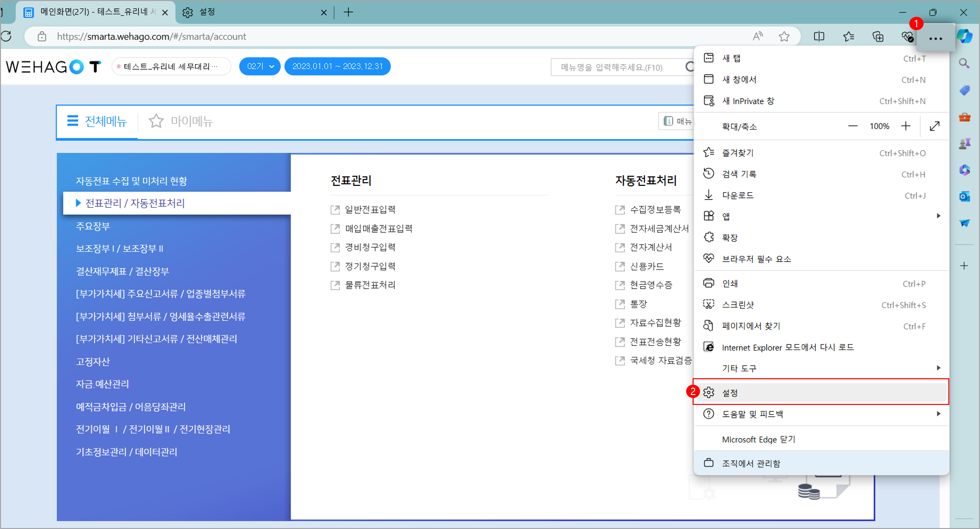Viewport: 980px width, 529px height.
Task: Open the split screen icon in toolbar
Action: (819, 37)
